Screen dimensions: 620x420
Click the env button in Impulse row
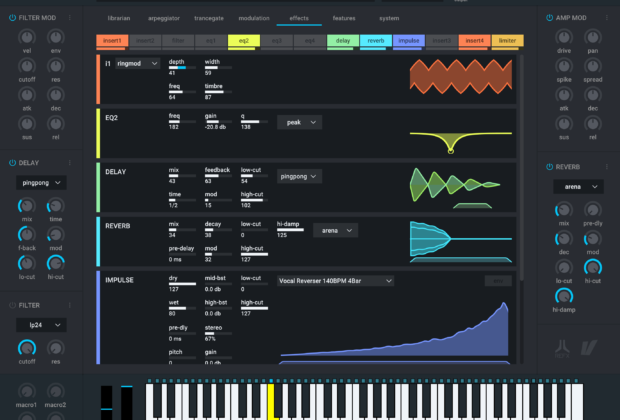click(x=498, y=281)
